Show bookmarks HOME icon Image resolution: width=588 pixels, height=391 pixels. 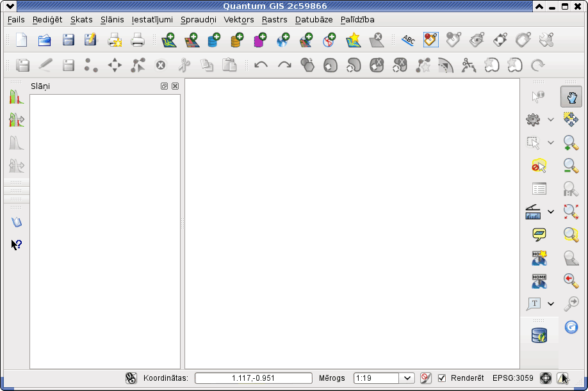[x=539, y=281]
